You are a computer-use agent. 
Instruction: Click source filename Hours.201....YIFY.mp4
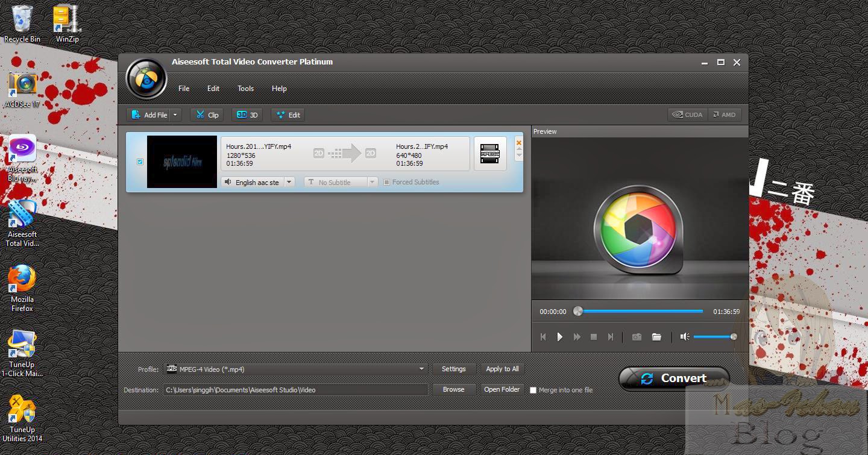(x=259, y=146)
